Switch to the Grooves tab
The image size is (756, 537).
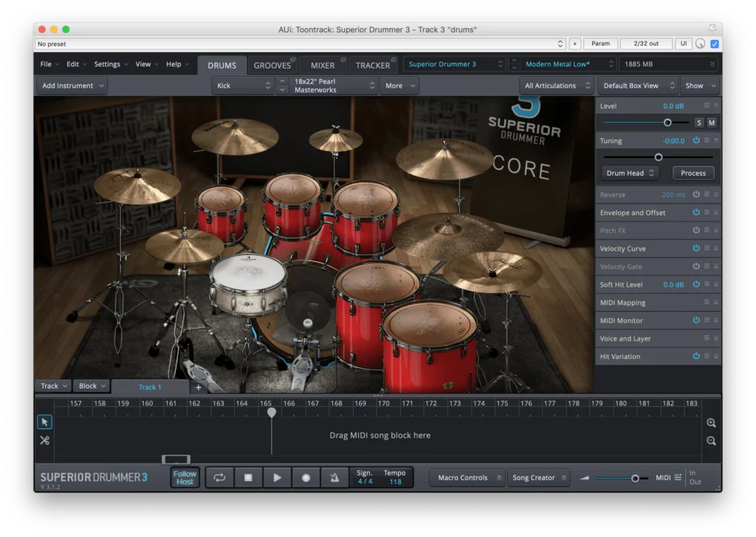point(272,65)
